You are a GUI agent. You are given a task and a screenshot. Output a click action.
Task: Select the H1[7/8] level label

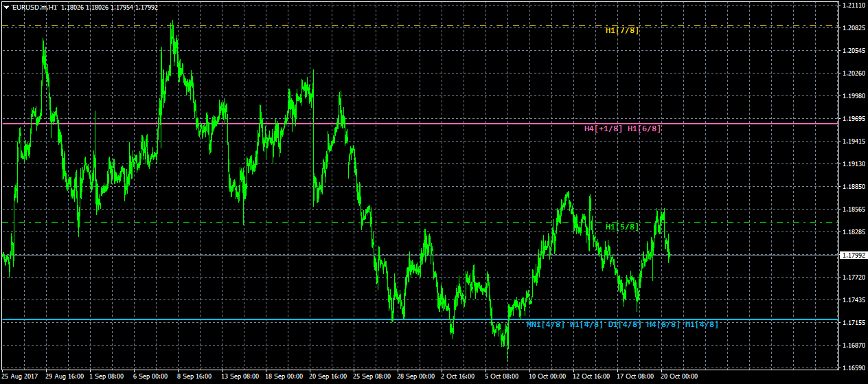point(622,30)
